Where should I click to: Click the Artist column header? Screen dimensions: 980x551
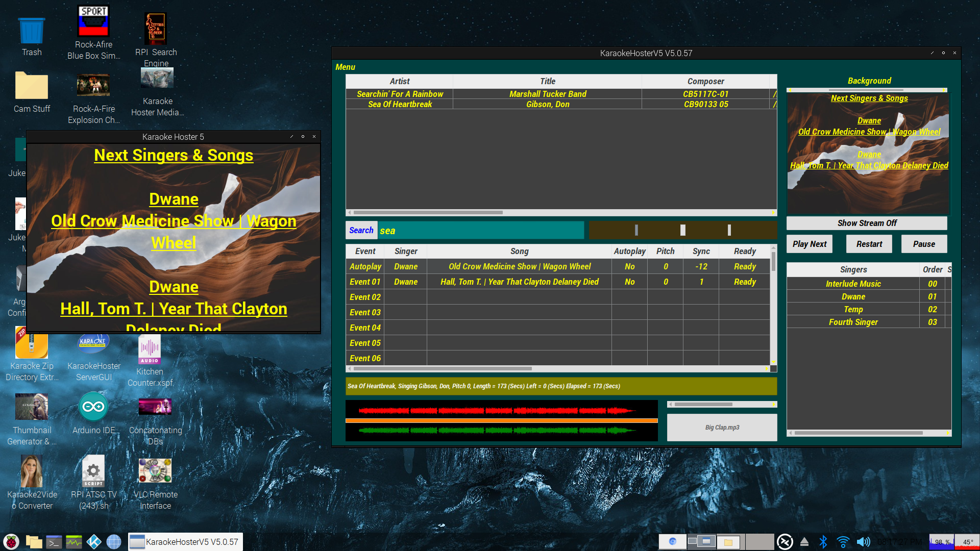pyautogui.click(x=400, y=81)
